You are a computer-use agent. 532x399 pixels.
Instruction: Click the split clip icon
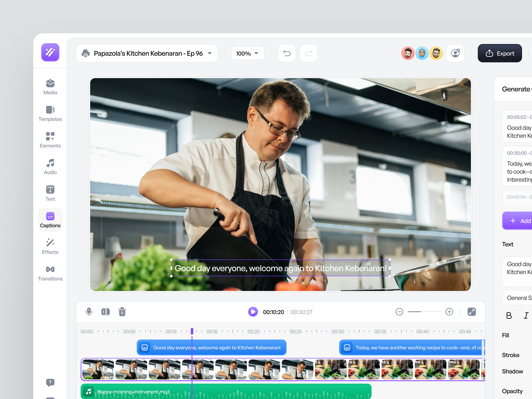pyautogui.click(x=105, y=312)
